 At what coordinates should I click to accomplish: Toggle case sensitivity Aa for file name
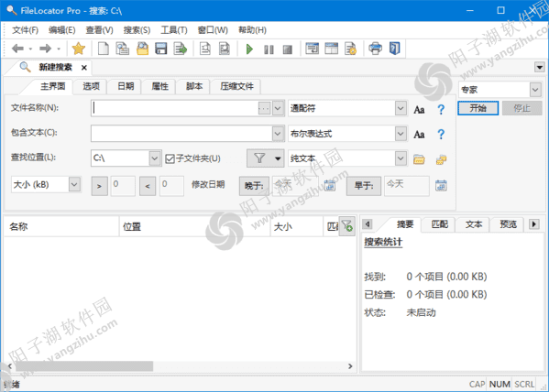point(419,110)
